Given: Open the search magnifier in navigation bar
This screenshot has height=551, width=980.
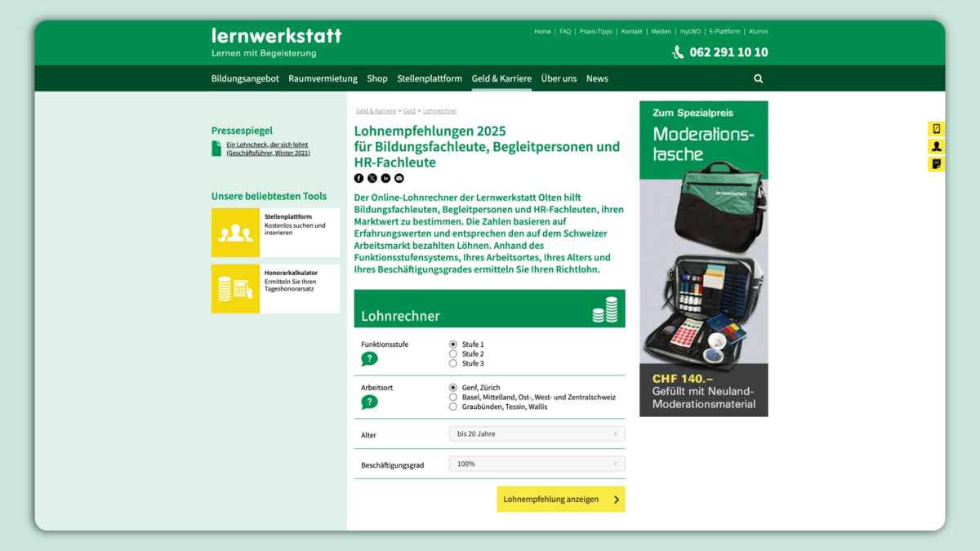Looking at the screenshot, I should 758,79.
